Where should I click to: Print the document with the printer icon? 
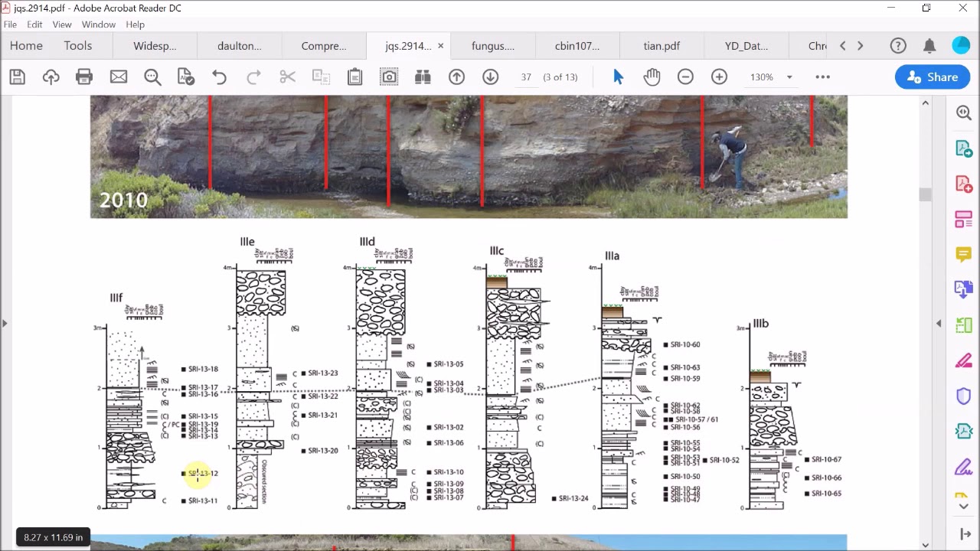(84, 77)
